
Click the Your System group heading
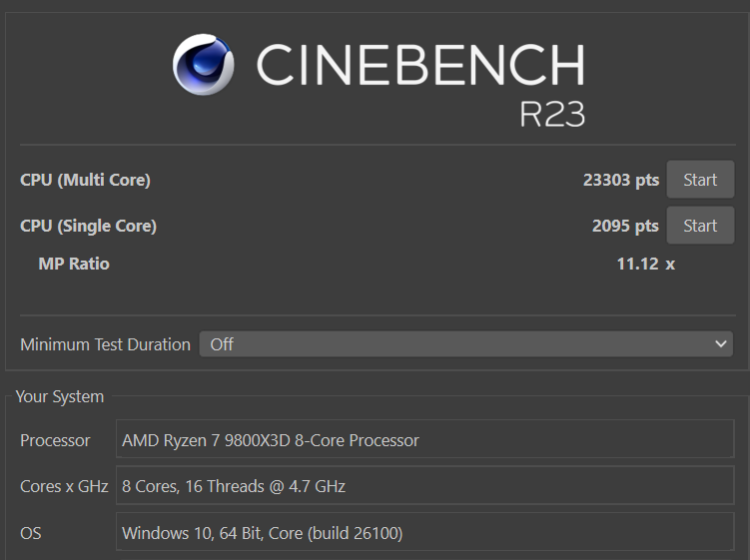coord(60,396)
